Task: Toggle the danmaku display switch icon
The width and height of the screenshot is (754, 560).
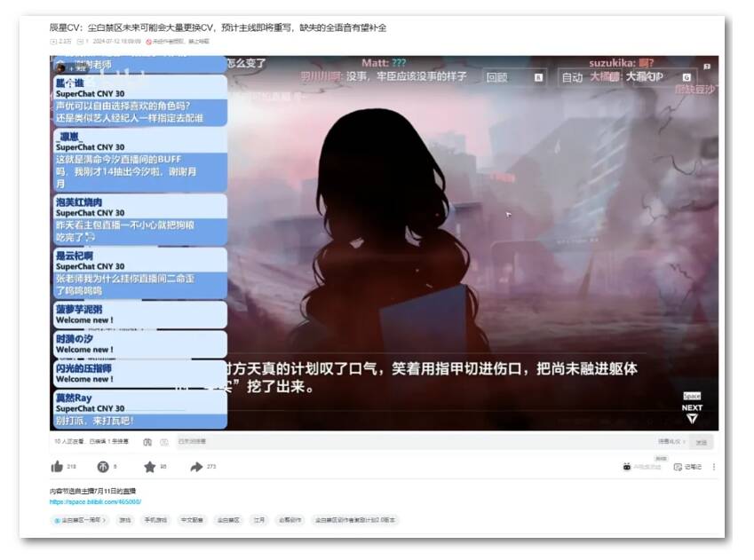Action: click(147, 442)
